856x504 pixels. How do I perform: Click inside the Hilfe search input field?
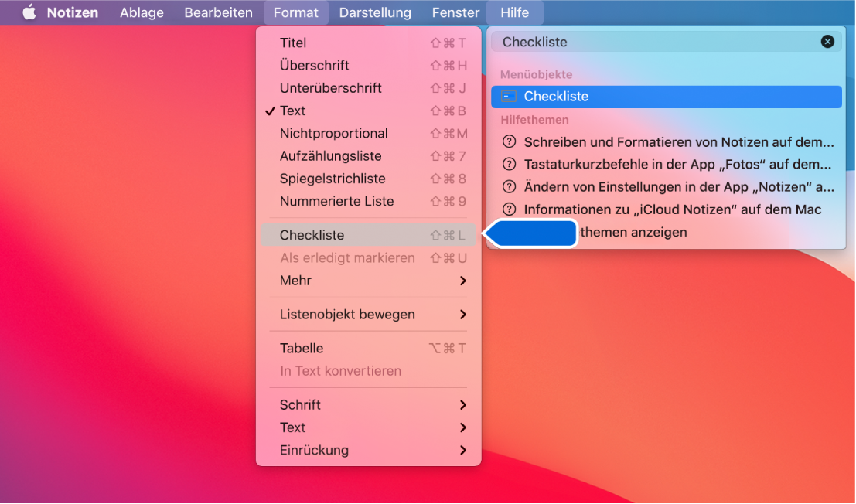point(657,42)
